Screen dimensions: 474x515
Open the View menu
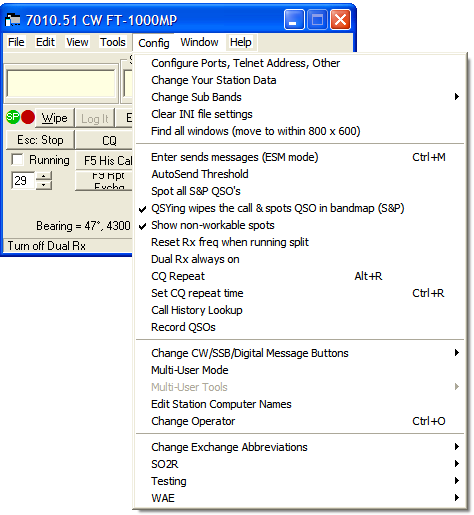click(77, 42)
